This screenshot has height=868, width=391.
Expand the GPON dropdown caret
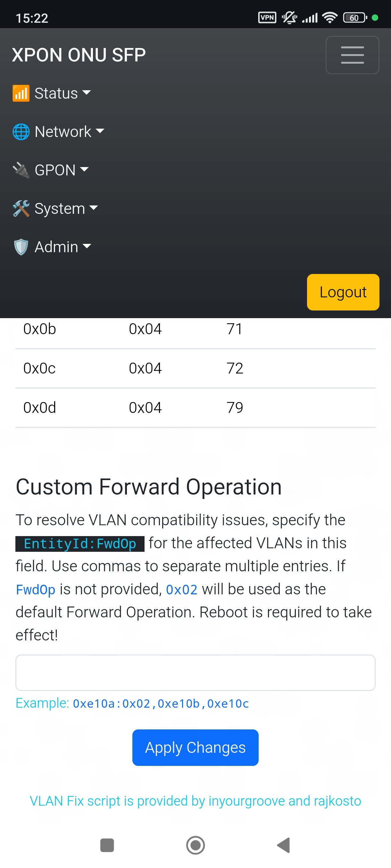click(x=84, y=169)
